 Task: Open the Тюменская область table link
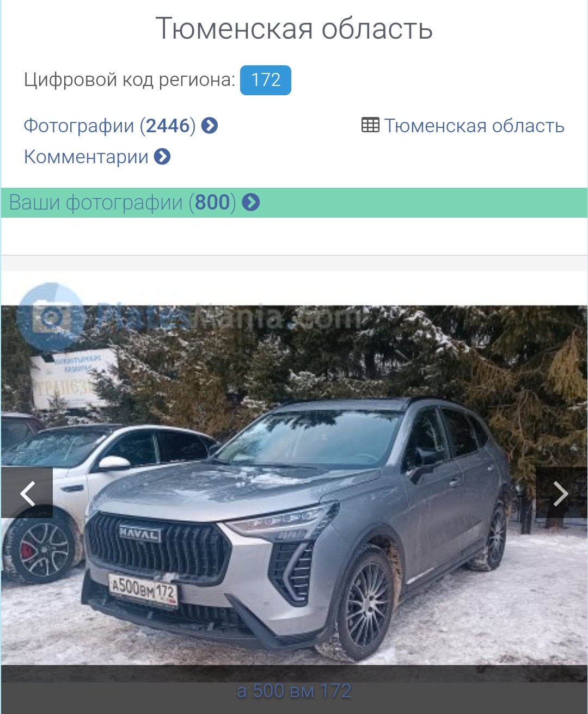[474, 126]
